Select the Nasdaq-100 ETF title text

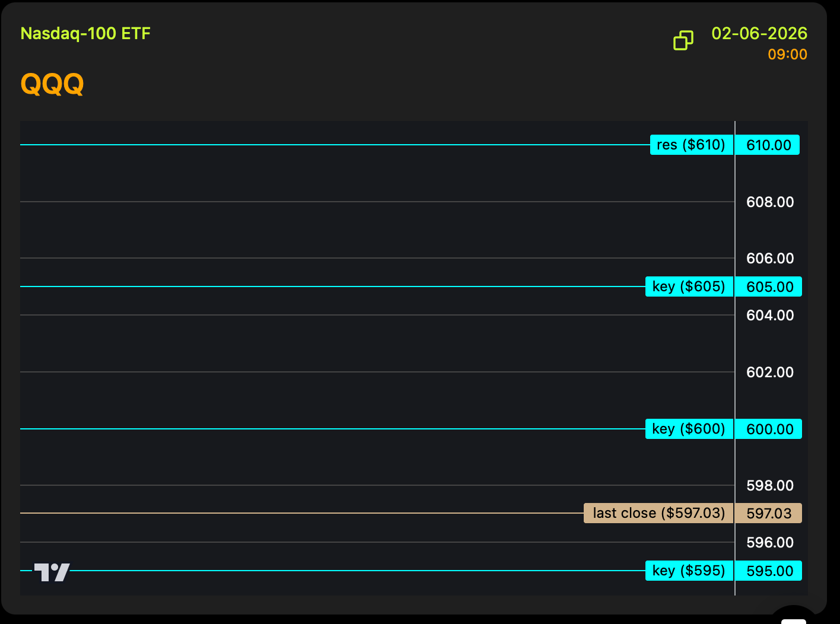point(85,33)
